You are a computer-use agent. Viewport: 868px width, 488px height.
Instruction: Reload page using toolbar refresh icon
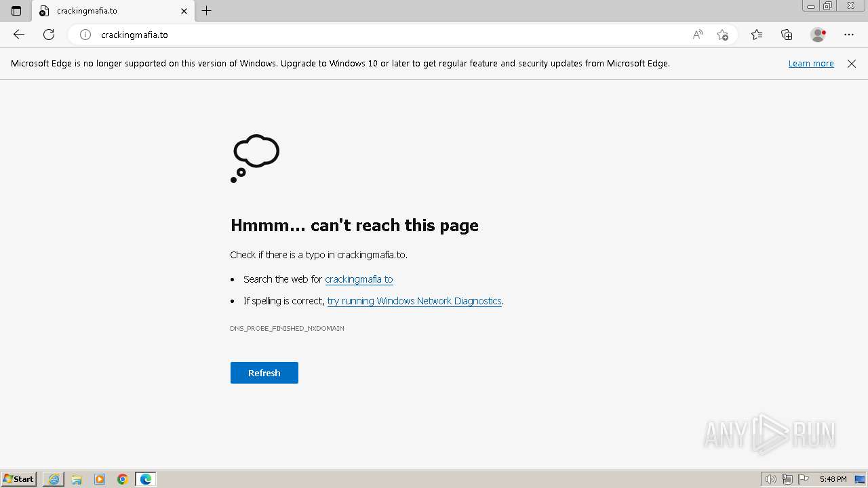coord(49,35)
